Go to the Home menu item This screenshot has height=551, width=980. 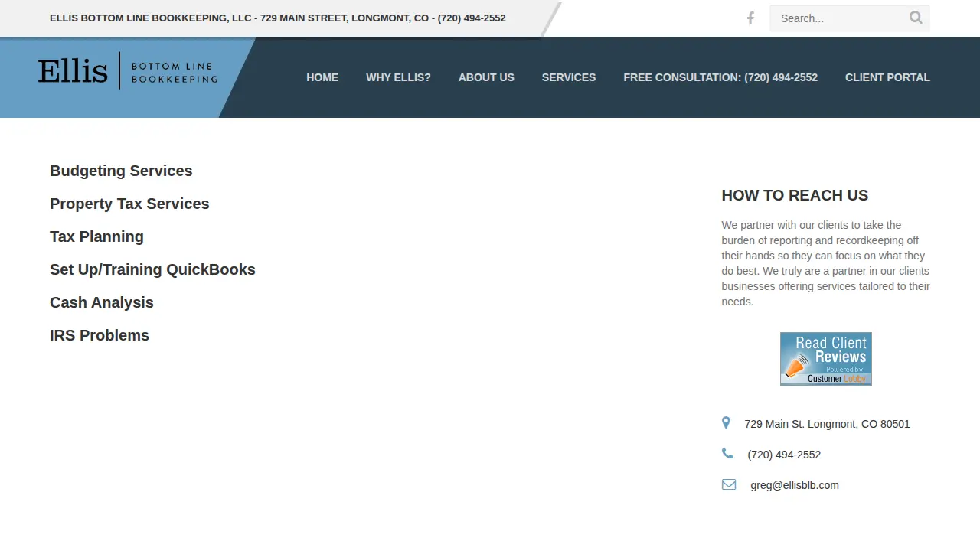[322, 77]
